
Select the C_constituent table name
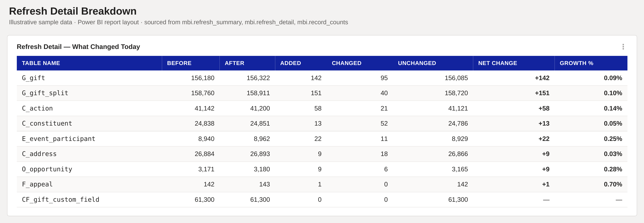pos(47,124)
